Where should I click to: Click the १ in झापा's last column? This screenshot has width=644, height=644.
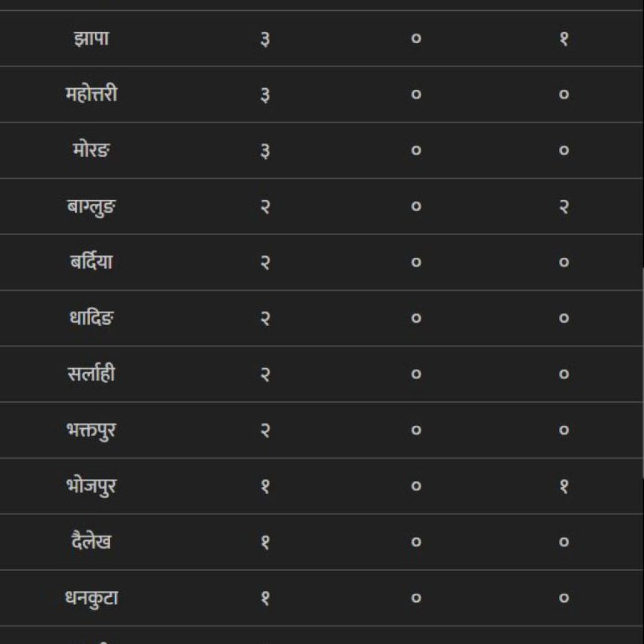point(564,39)
